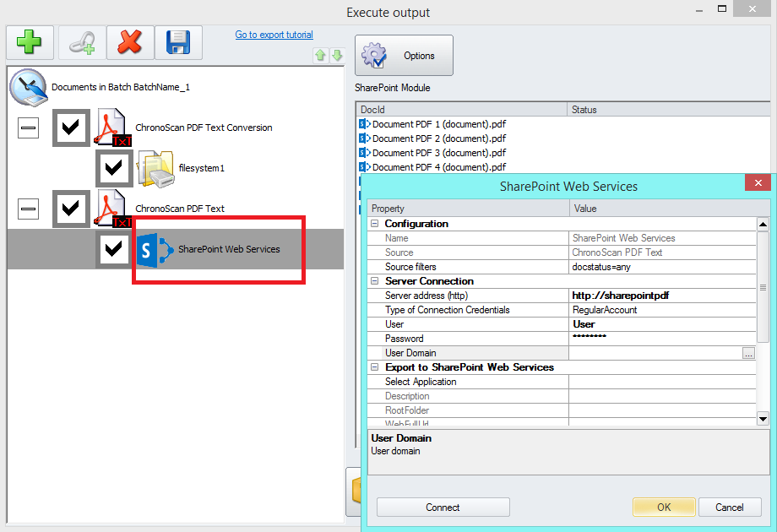Sort by the DocId column header

(462, 110)
